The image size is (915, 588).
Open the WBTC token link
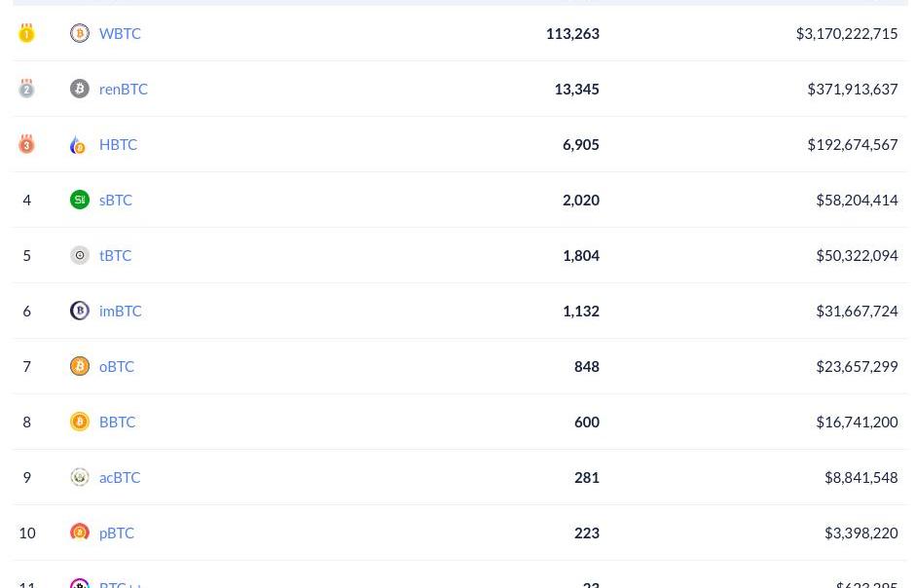click(120, 33)
